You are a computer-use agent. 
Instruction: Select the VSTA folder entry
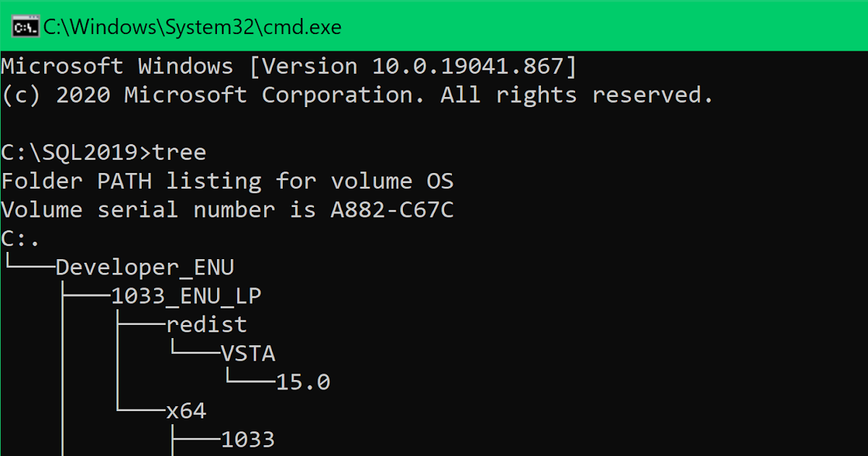point(250,353)
